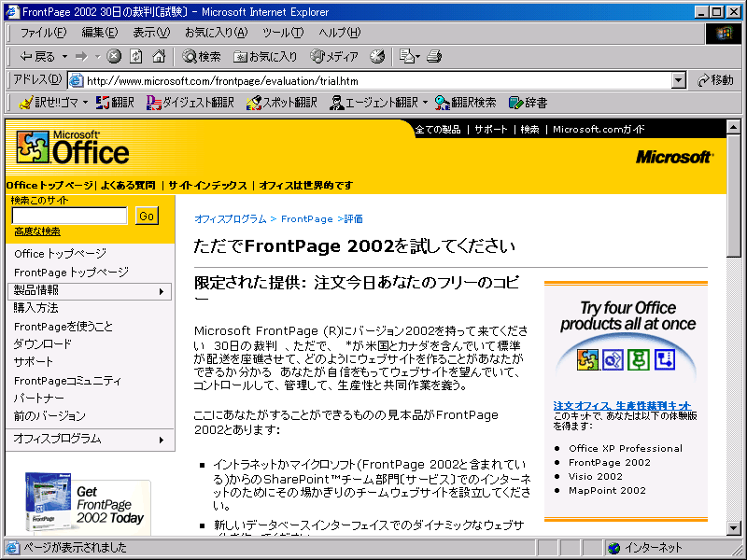Open the ヘルプ(H) menu
Screen dimensions: 747x560
click(340, 33)
